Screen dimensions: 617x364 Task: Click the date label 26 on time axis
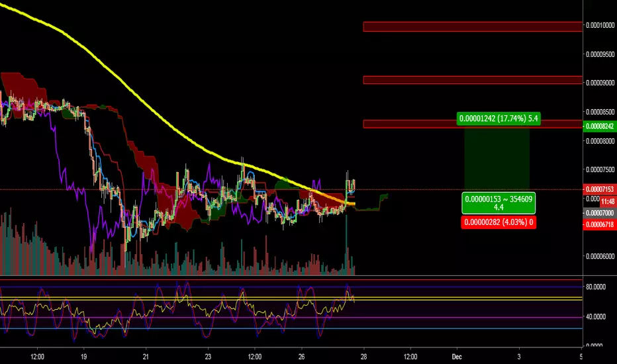click(301, 357)
